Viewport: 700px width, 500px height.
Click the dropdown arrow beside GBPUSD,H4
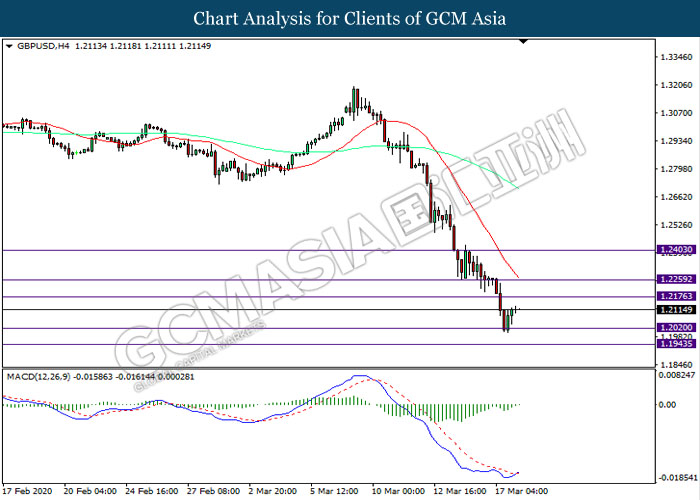coord(9,46)
